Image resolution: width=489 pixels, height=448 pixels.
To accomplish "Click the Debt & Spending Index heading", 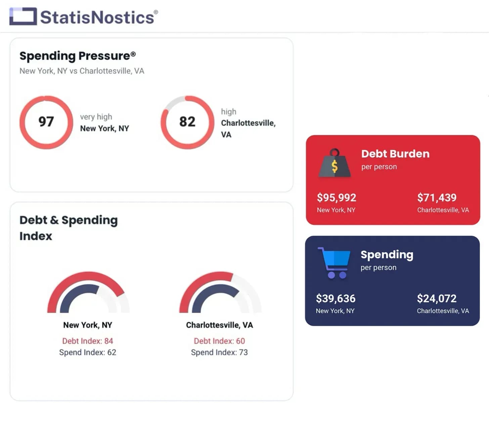I will coord(69,228).
